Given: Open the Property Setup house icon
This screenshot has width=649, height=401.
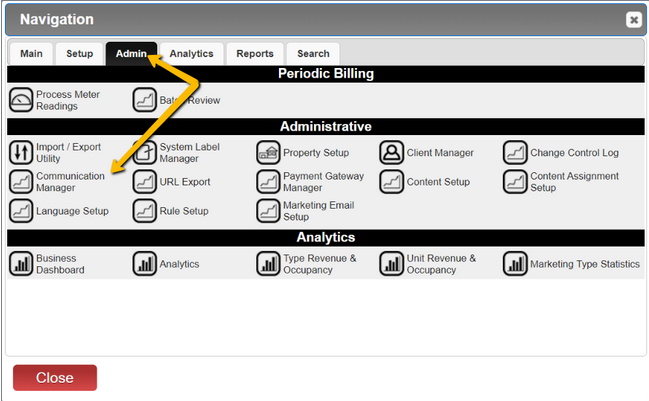Looking at the screenshot, I should point(268,152).
